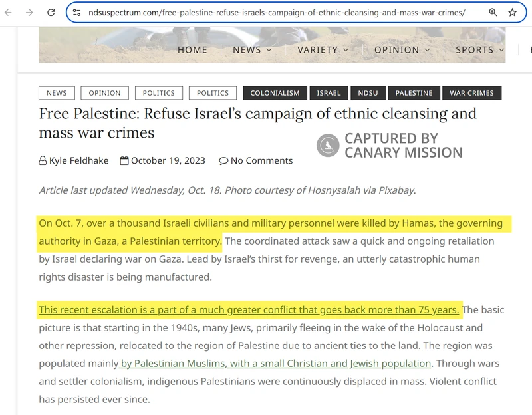Open the NEWS menu item
This screenshot has width=532, height=415.
(247, 50)
